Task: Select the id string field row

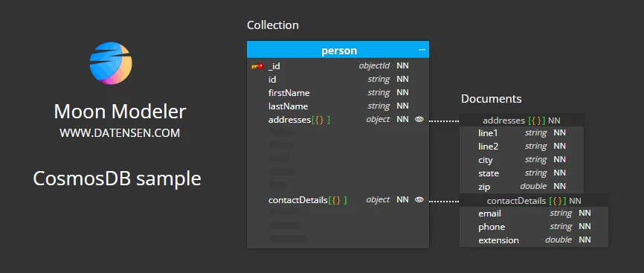Action: (x=338, y=79)
